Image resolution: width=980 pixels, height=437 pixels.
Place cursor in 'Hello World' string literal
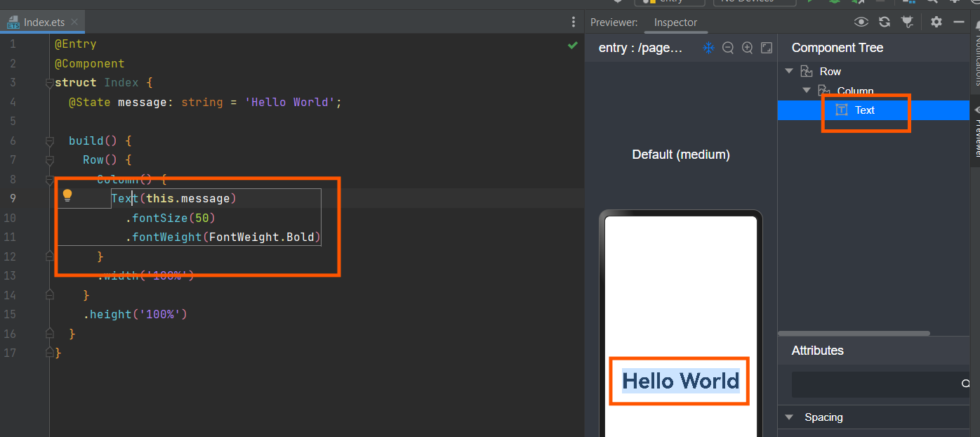(x=289, y=102)
